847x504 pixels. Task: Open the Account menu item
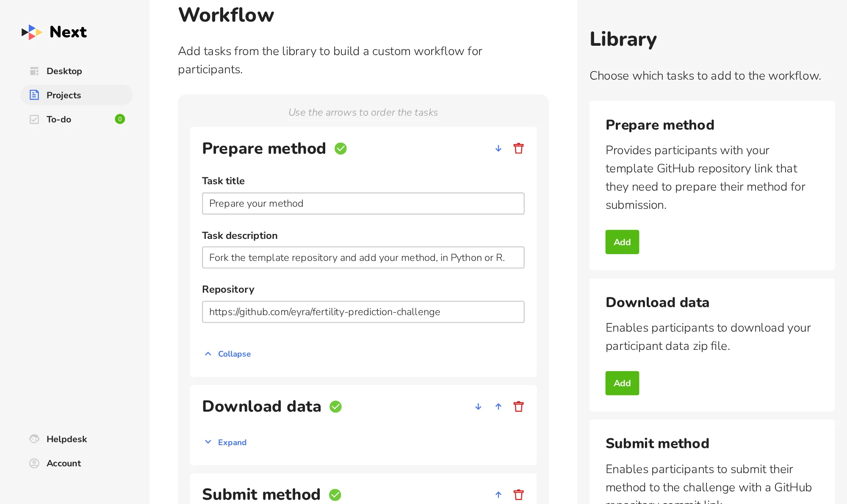tap(77, 463)
